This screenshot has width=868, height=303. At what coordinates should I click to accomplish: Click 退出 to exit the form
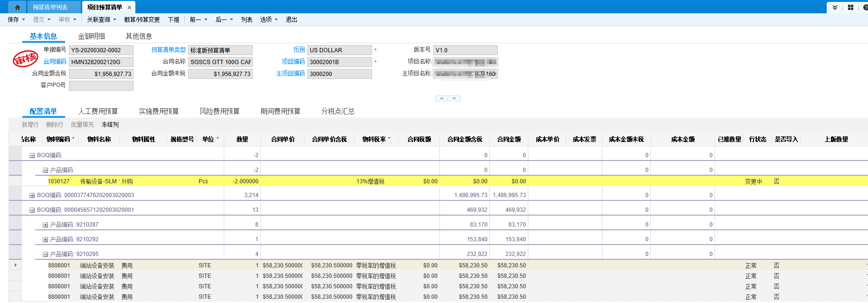click(292, 19)
